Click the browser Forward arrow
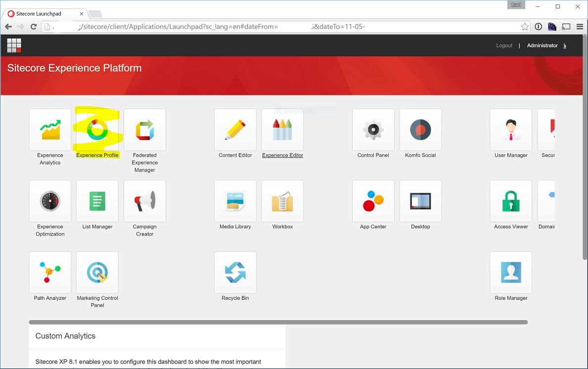This screenshot has height=369, width=588. (x=21, y=27)
